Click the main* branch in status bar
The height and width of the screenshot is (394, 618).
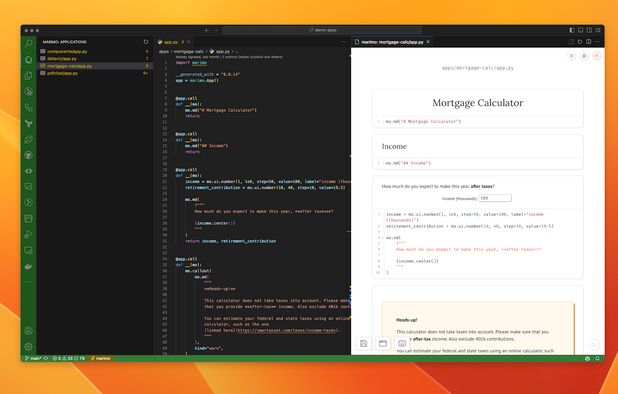tap(33, 359)
